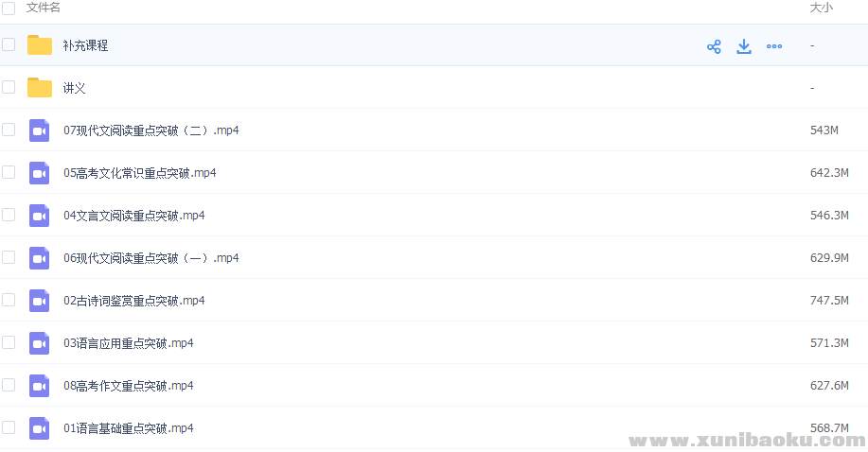Image resolution: width=868 pixels, height=452 pixels.
Task: Click share icon on 补充课程 row
Action: tap(714, 46)
